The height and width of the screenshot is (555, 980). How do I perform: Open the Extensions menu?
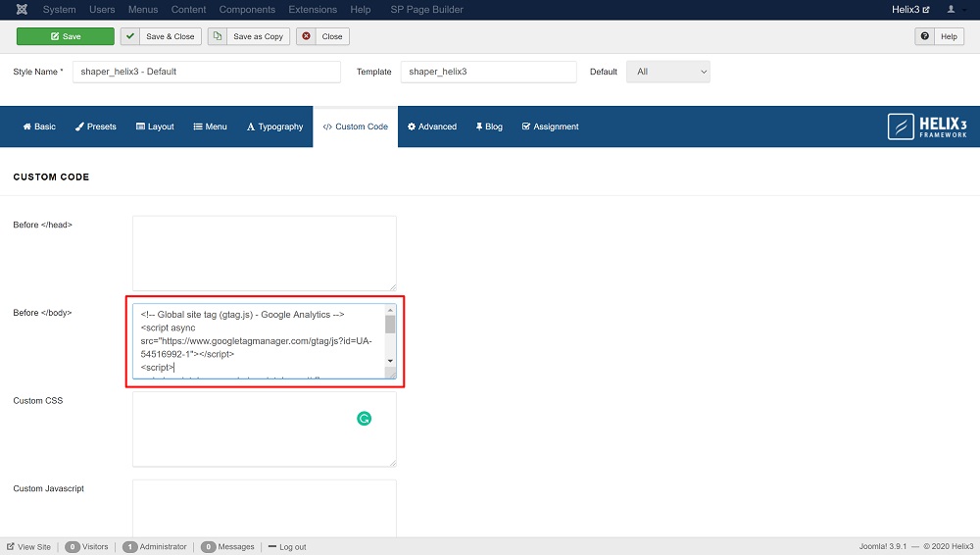(313, 10)
